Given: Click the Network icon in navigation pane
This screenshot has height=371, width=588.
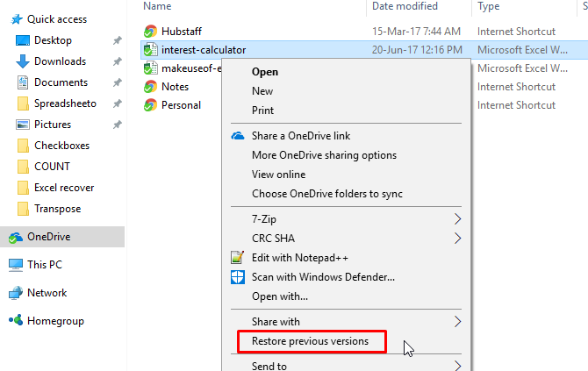Looking at the screenshot, I should click(x=15, y=293).
